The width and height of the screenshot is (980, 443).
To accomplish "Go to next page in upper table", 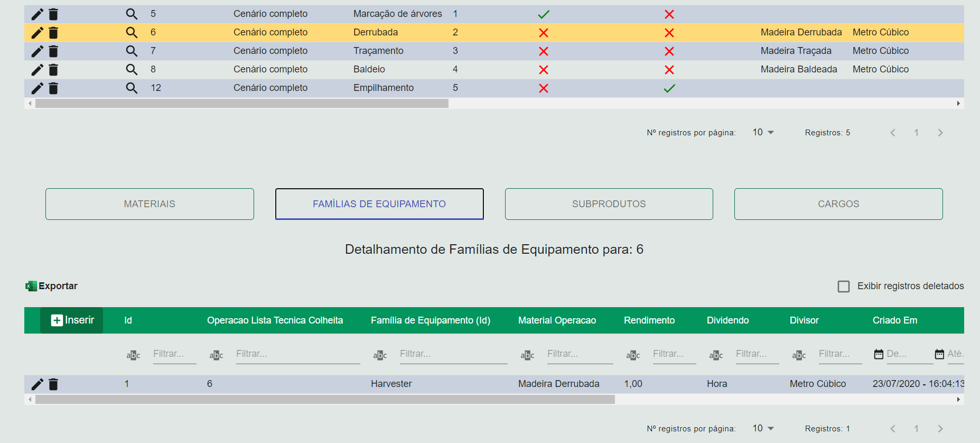I will pyautogui.click(x=940, y=133).
